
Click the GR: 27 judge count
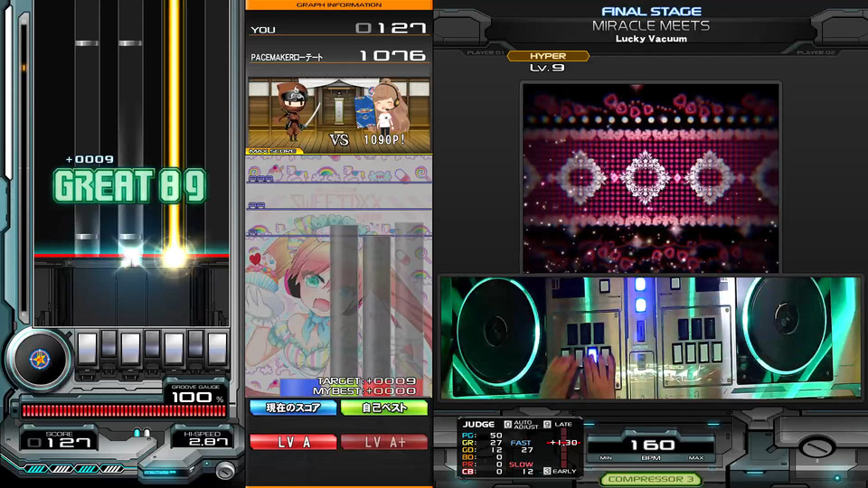(482, 443)
